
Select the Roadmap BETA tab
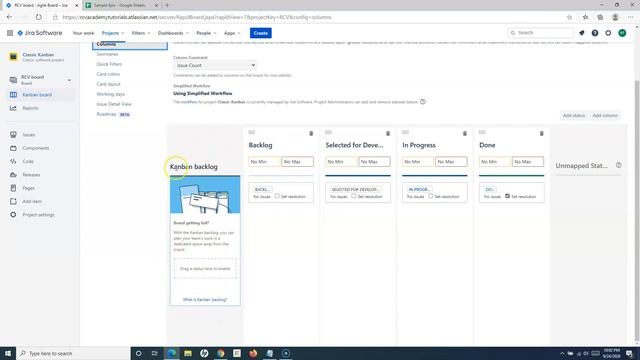point(113,114)
